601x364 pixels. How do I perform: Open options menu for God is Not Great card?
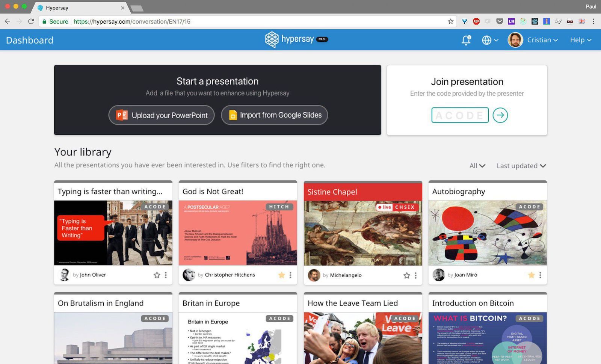click(x=290, y=275)
